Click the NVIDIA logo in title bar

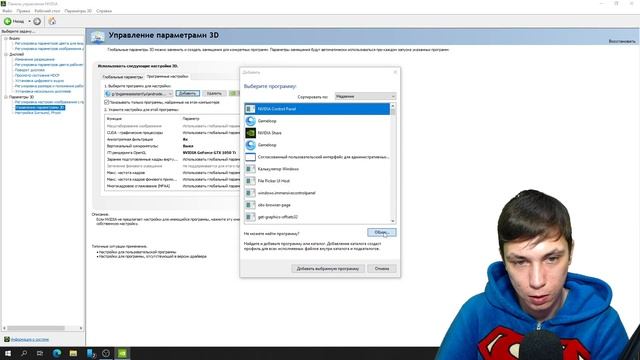[x=3, y=3]
